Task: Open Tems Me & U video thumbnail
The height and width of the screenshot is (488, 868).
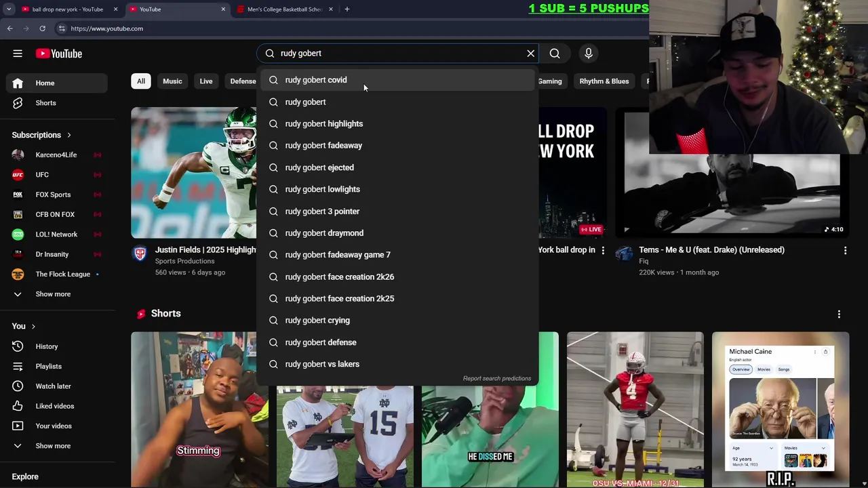Action: click(x=732, y=173)
